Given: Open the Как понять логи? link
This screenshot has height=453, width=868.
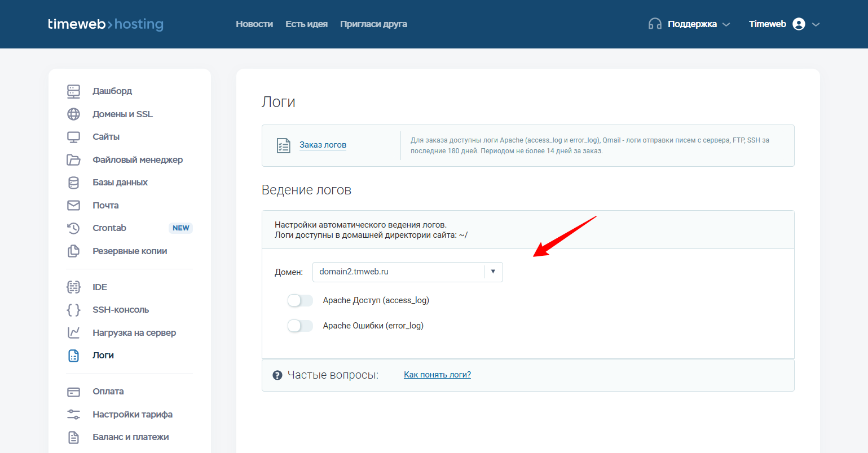Looking at the screenshot, I should click(437, 375).
